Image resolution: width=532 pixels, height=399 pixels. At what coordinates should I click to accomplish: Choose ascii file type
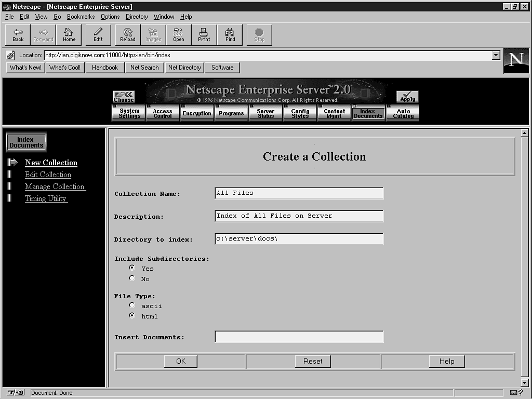point(132,305)
